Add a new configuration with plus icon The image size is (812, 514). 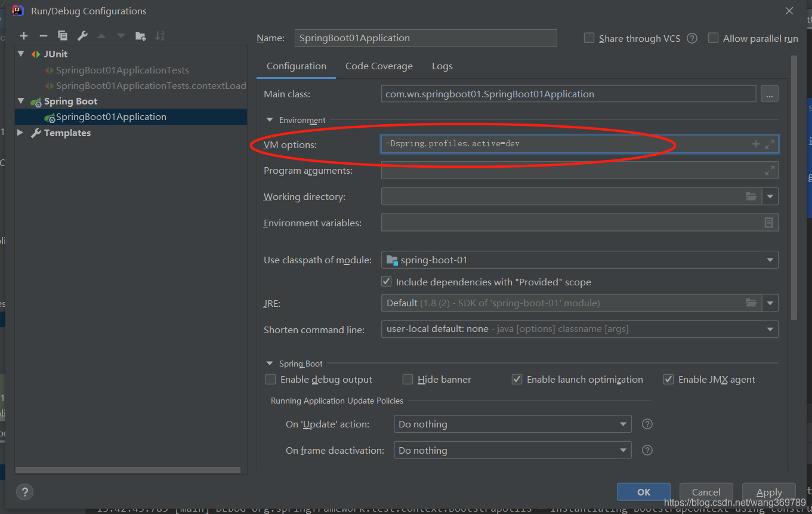pyautogui.click(x=24, y=36)
